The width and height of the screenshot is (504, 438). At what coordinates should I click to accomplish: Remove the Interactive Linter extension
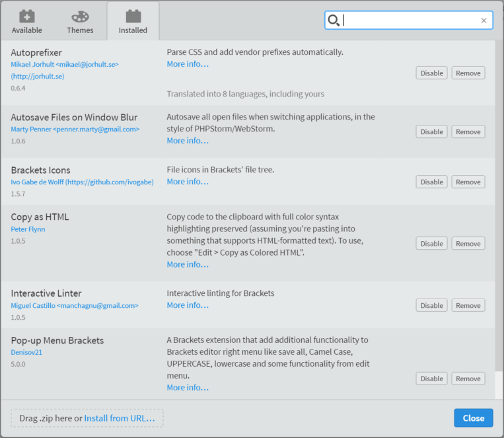click(468, 305)
